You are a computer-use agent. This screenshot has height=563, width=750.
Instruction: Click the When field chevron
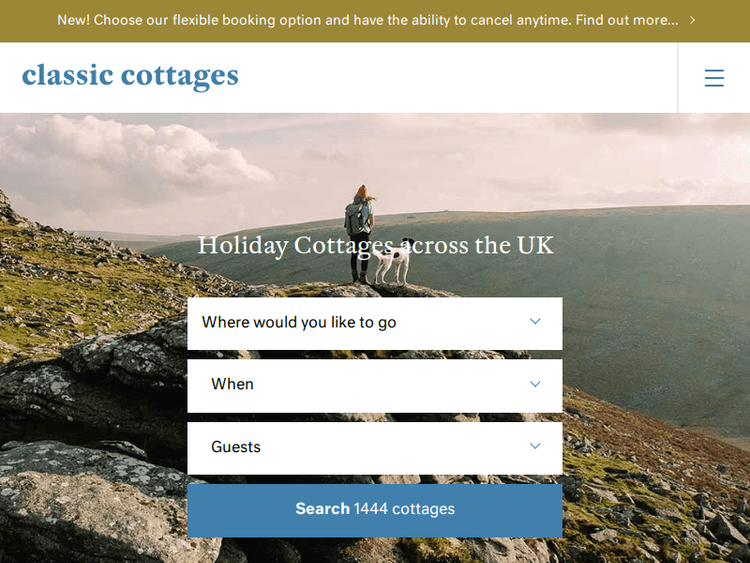[x=535, y=384]
